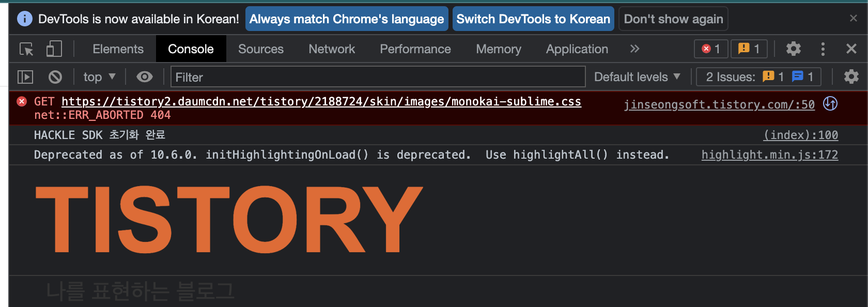Expand more tabs chevron
Viewport: 868px width, 307px height.
[635, 49]
